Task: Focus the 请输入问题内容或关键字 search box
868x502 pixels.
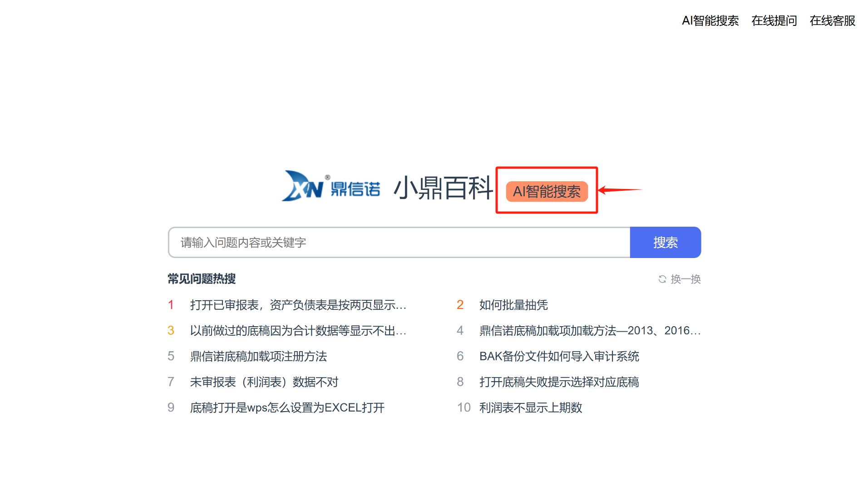Action: [x=399, y=243]
